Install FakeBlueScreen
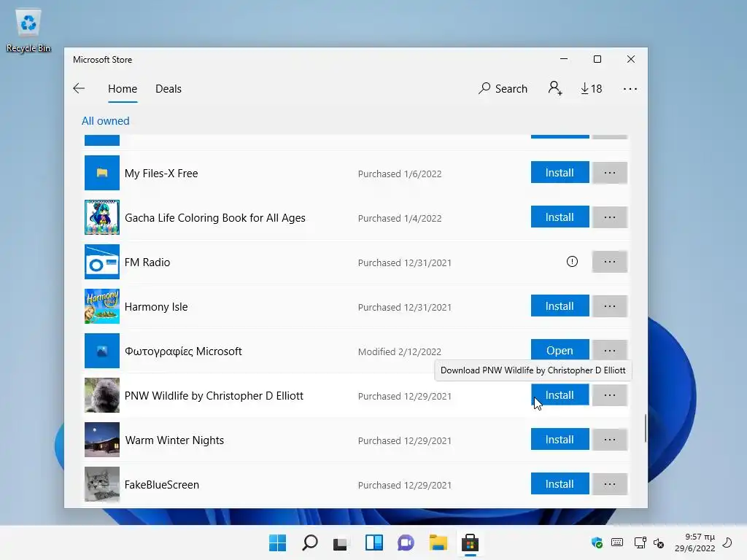 point(560,484)
